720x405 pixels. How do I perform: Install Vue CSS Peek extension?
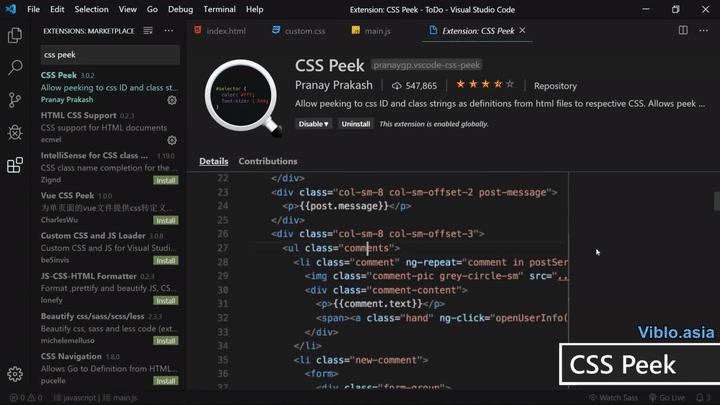[x=166, y=220]
